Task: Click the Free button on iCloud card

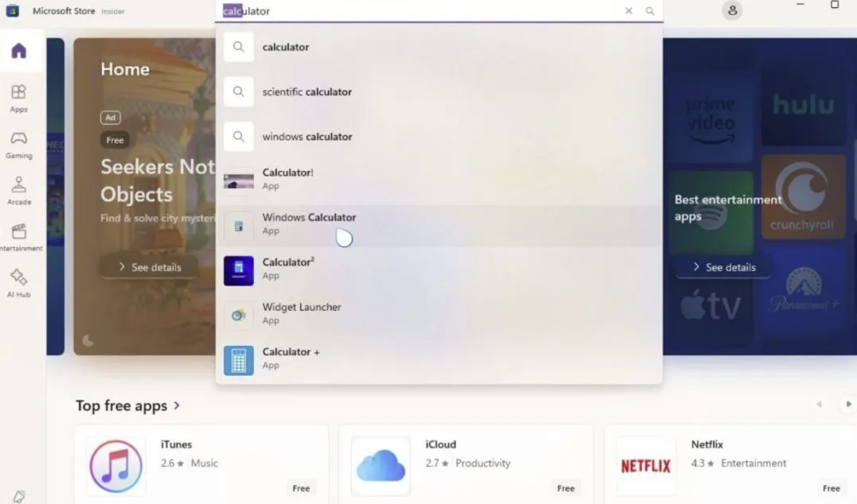Action: coord(566,488)
